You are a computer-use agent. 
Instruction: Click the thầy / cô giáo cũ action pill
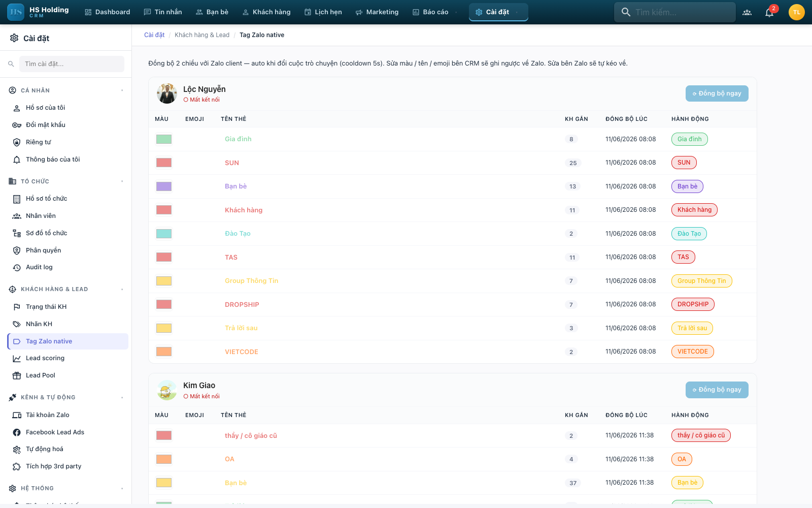coord(701,435)
